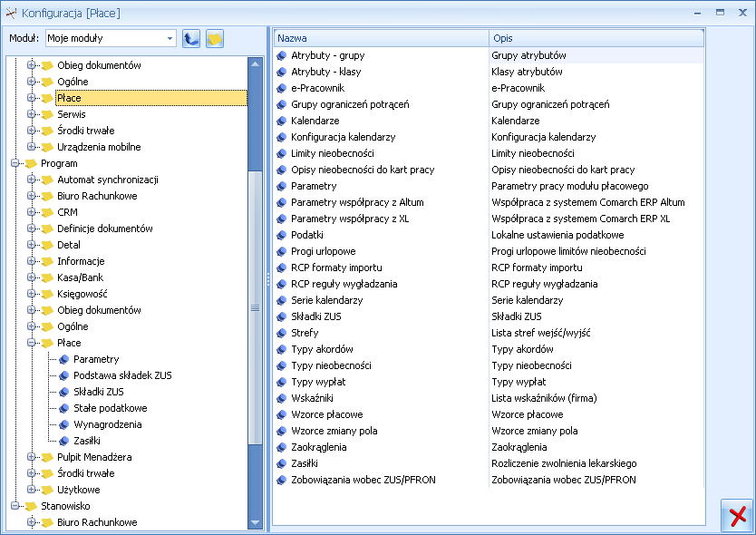Expand the Serwis tree node
The image size is (756, 535).
pyautogui.click(x=32, y=114)
